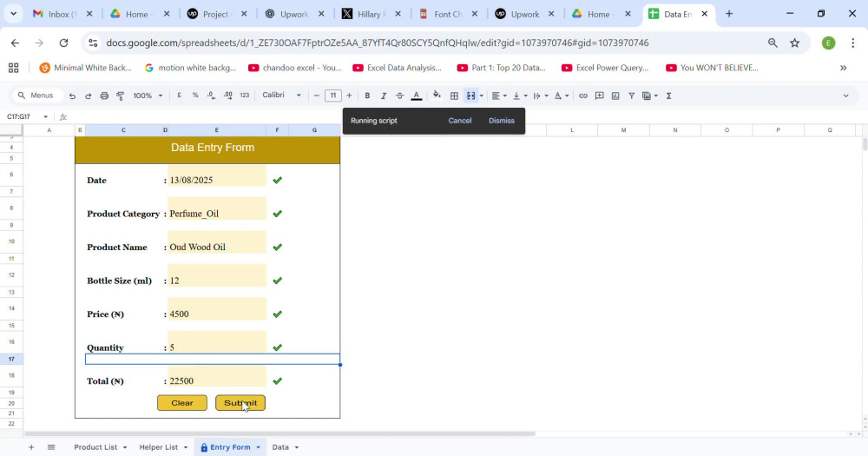Open the Calibri font dropdown
The height and width of the screenshot is (456, 868).
281,96
